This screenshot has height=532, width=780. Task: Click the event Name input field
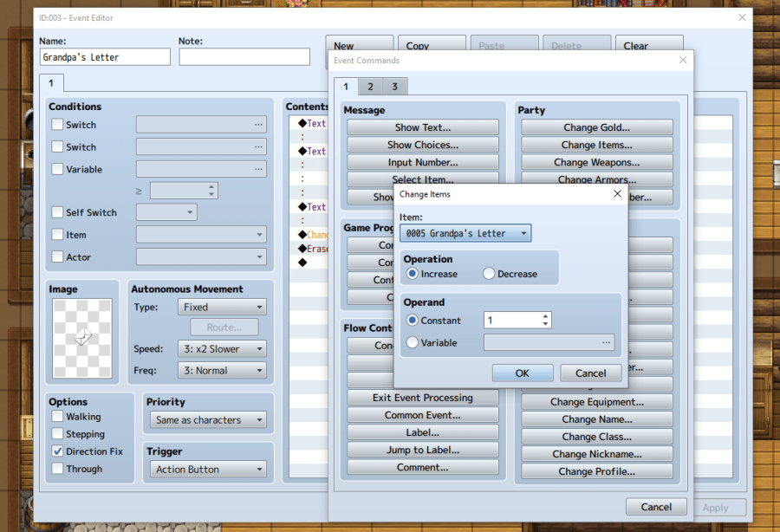tap(105, 57)
